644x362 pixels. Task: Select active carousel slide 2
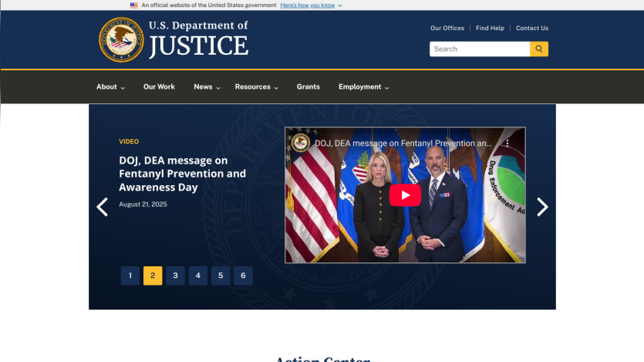click(153, 276)
